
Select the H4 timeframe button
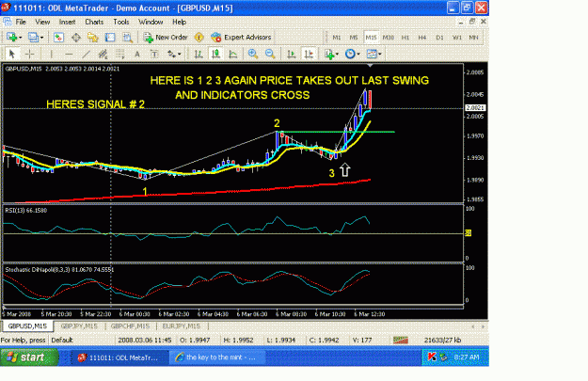(x=422, y=37)
